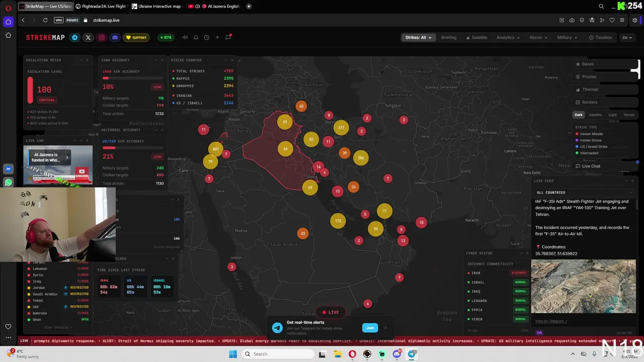Open the EN language selector
Viewport: 644px width, 362px height.
click(x=627, y=37)
